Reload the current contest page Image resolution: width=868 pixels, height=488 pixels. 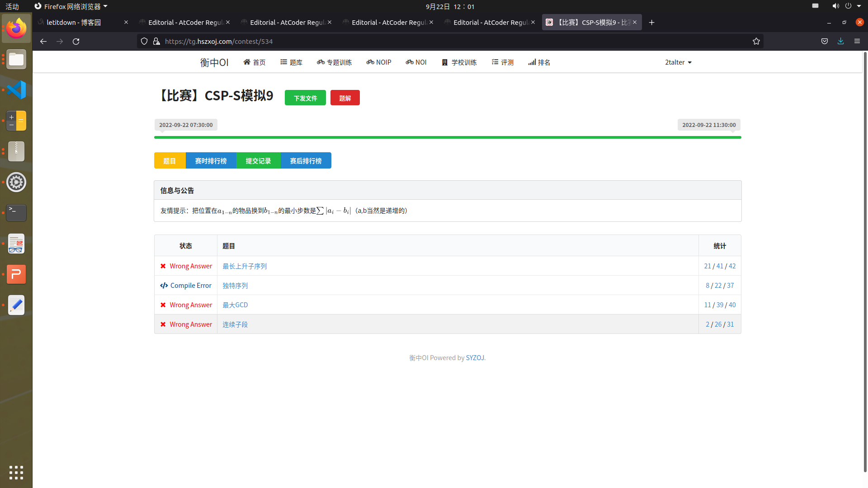coord(76,41)
